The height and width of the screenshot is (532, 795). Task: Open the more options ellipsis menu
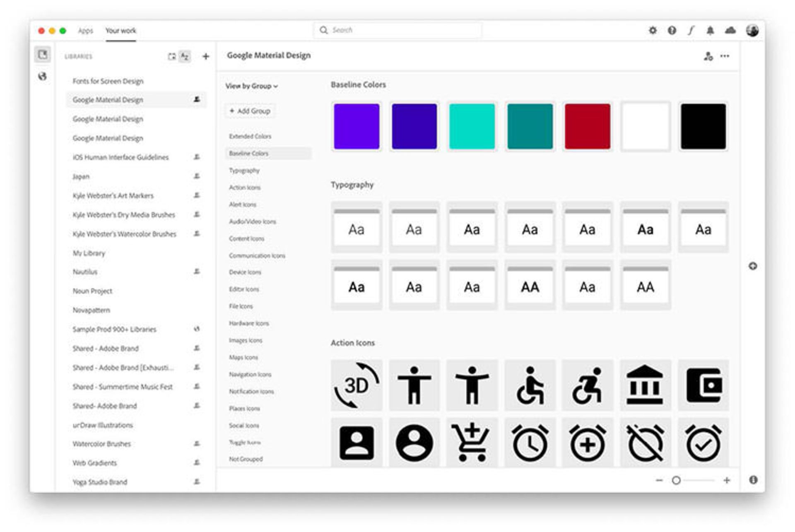click(x=725, y=56)
